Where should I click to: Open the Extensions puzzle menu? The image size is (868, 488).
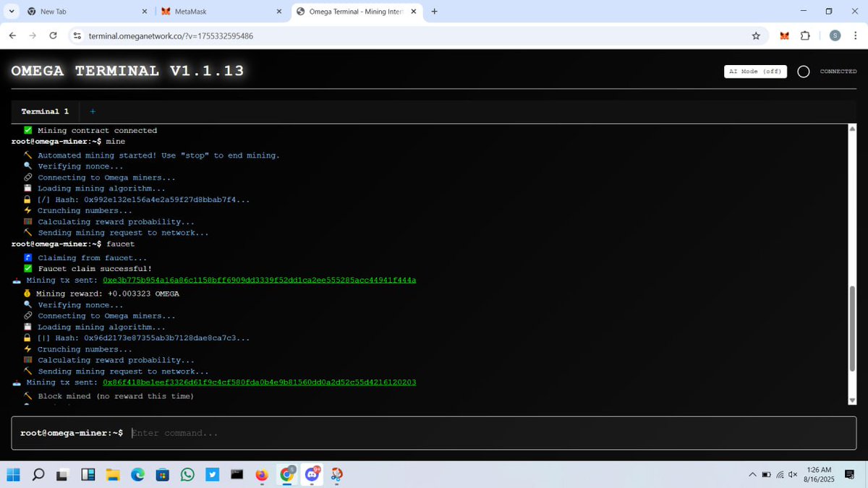805,35
